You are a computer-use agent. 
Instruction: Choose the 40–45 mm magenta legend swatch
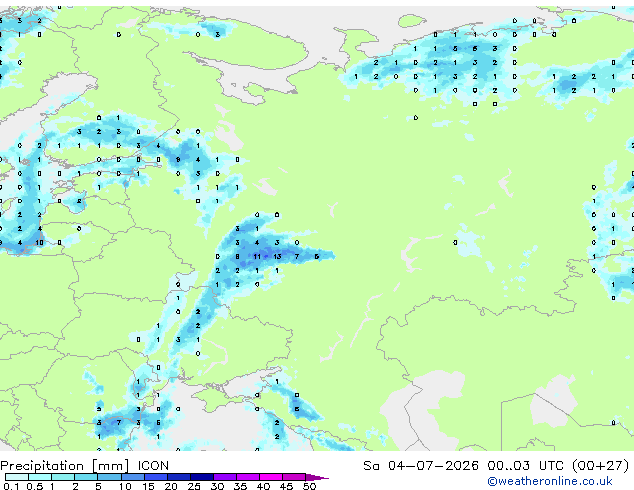tap(271, 477)
